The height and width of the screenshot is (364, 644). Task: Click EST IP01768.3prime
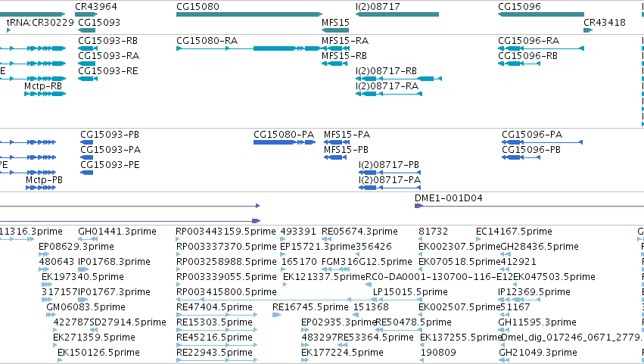tap(114, 262)
